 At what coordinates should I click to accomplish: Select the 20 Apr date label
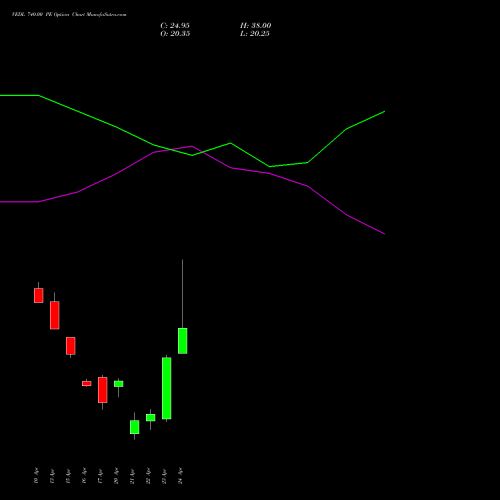[x=116, y=476]
